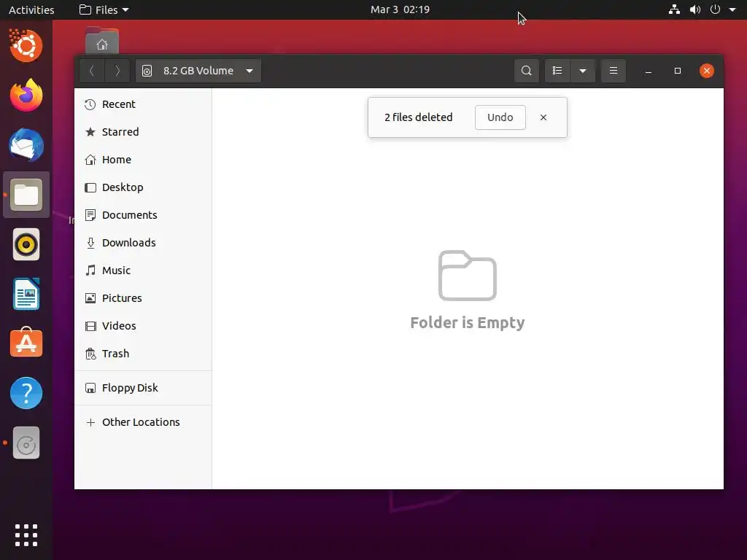Maximize the Files window
This screenshot has width=747, height=560.
678,71
